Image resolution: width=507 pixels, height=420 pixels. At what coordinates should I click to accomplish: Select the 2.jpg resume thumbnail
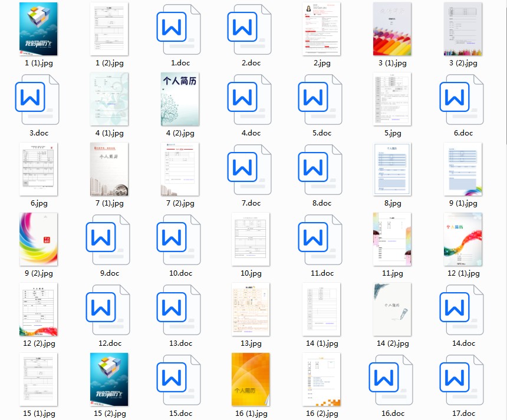(x=321, y=29)
